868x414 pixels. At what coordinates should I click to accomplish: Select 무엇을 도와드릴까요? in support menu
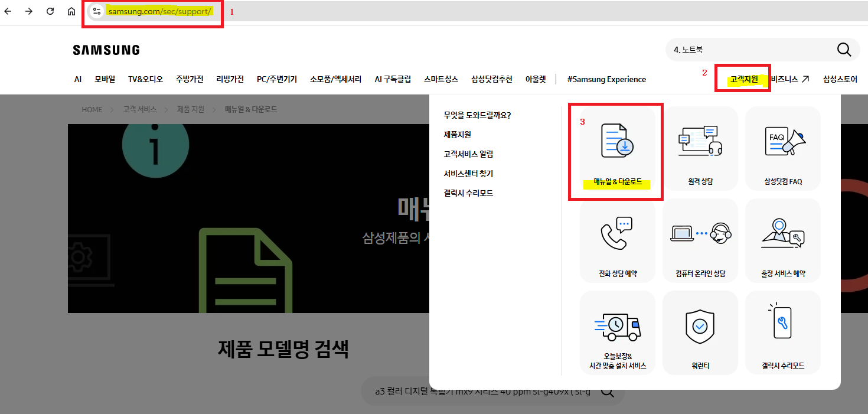tap(477, 115)
